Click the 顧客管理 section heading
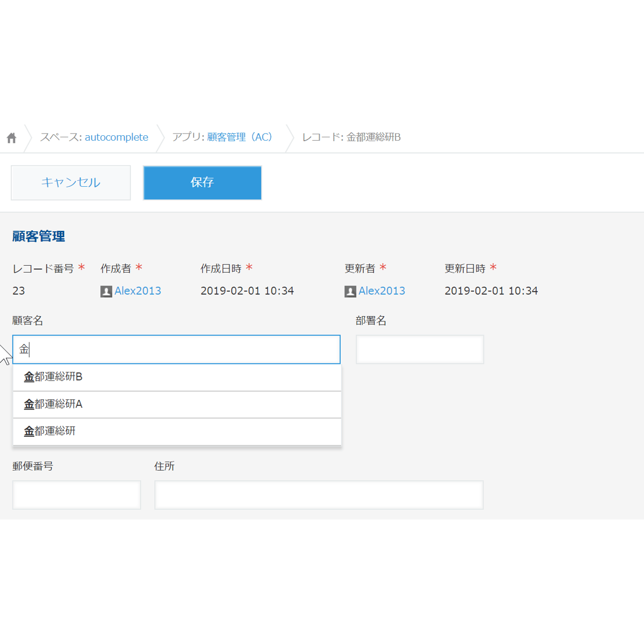Viewport: 644px width, 644px height. (x=39, y=236)
